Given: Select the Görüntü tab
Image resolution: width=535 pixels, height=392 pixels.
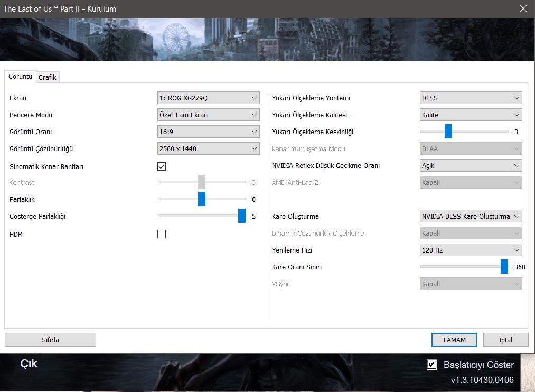Looking at the screenshot, I should pos(20,77).
